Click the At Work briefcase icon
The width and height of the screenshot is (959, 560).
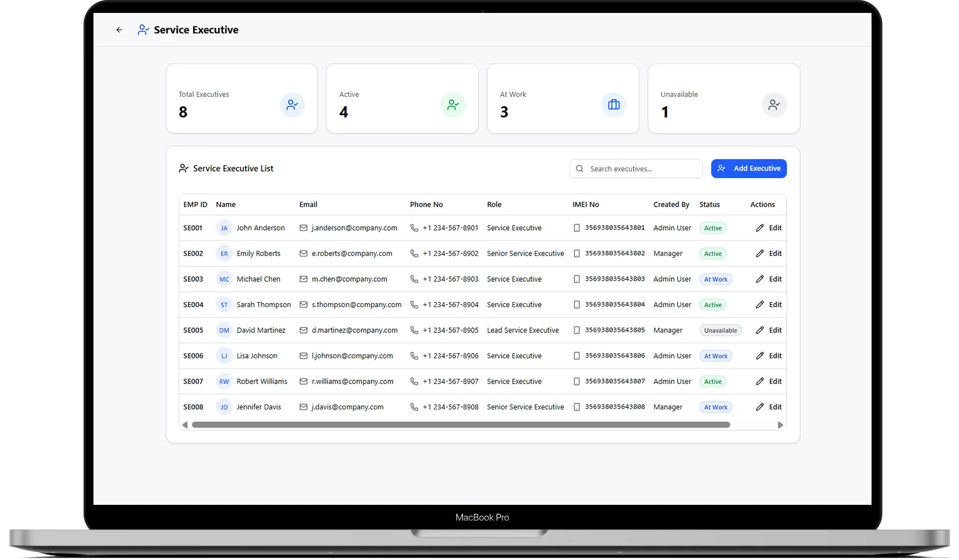coord(613,105)
